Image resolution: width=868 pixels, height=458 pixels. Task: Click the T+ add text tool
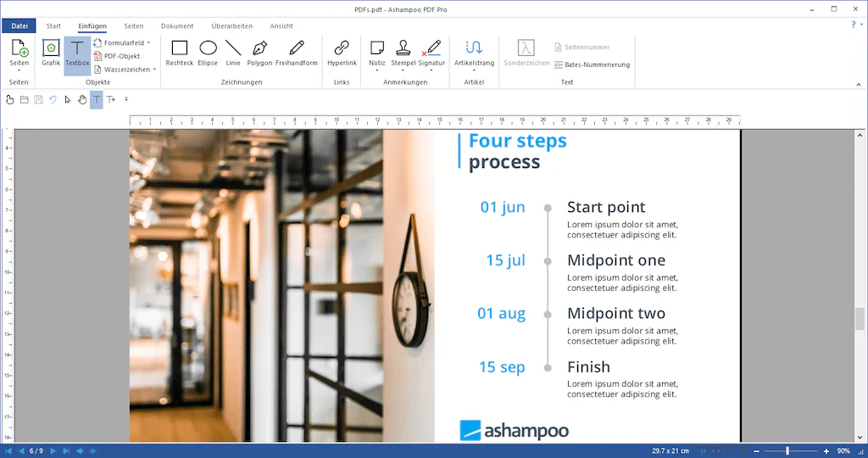[x=111, y=100]
